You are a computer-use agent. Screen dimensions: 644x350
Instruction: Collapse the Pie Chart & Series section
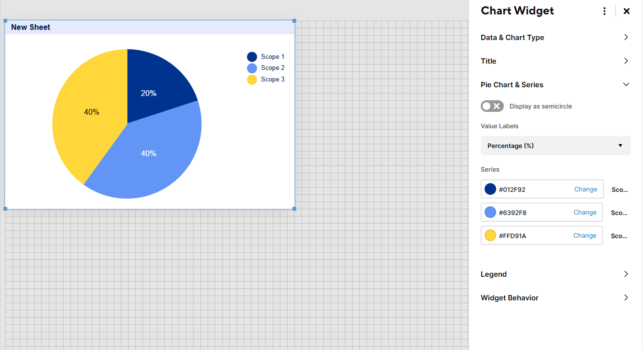pos(626,84)
